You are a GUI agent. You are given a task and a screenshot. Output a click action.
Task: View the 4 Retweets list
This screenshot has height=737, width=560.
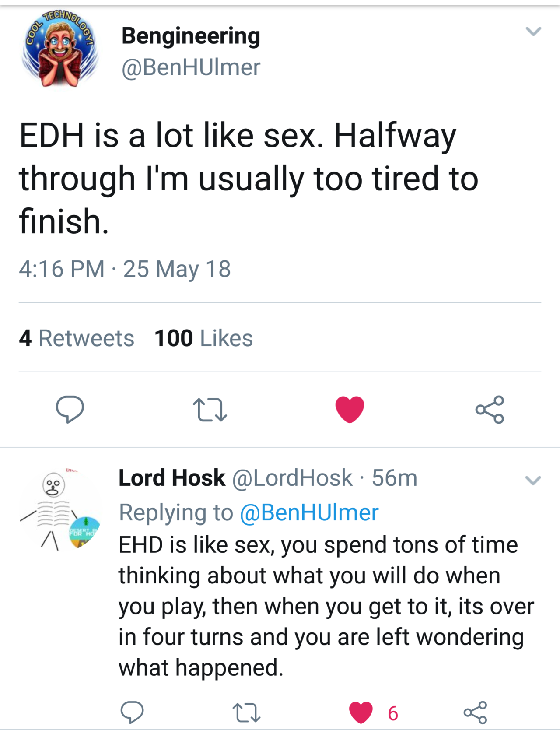77,338
